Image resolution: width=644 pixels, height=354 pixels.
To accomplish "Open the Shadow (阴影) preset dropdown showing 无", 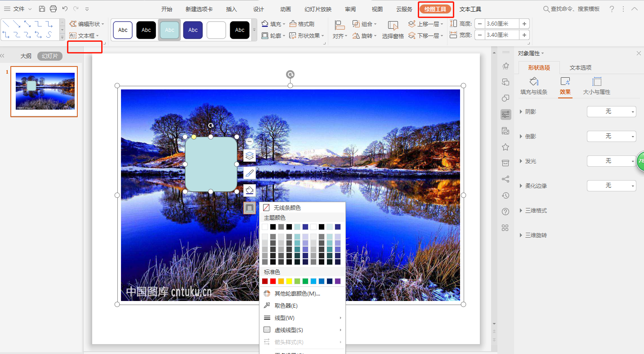I will [x=611, y=111].
